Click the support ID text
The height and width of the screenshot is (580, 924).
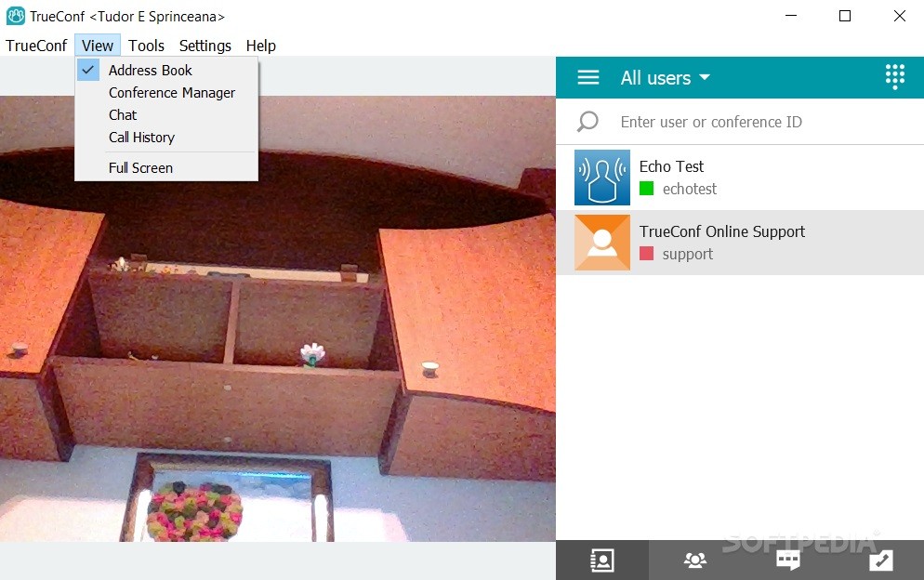pos(688,255)
